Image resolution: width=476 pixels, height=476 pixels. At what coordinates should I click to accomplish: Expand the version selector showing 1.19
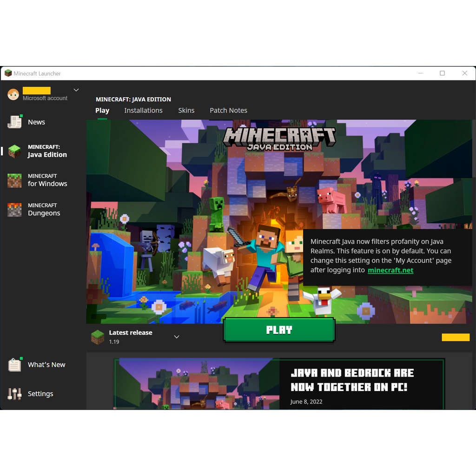176,336
